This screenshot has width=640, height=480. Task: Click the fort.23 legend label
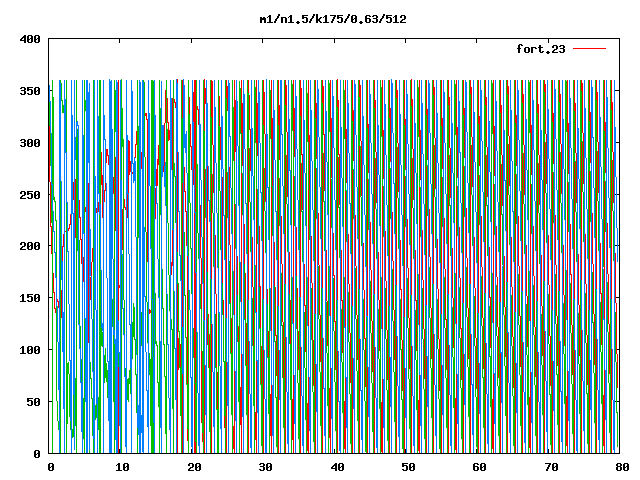(x=541, y=49)
